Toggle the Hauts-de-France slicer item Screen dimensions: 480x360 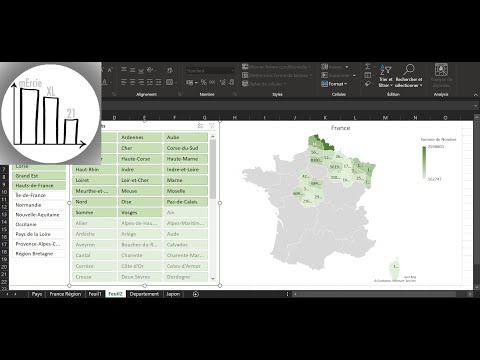pyautogui.click(x=39, y=185)
